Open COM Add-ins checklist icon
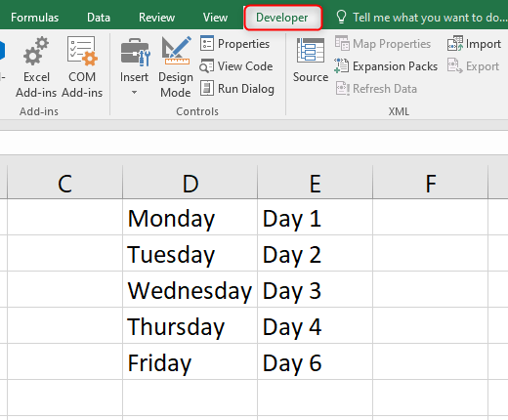This screenshot has height=420, width=508. 82,51
